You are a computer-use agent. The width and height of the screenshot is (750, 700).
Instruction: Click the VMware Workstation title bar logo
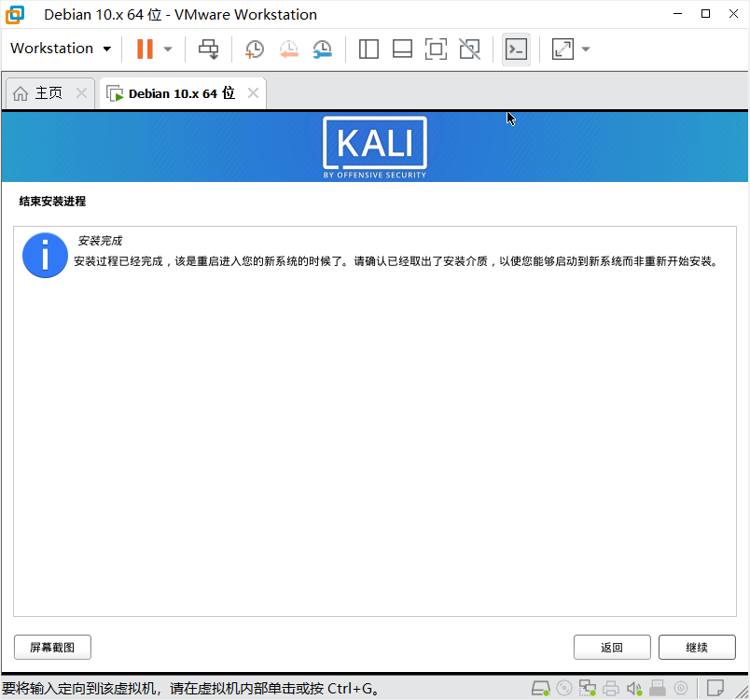click(15, 14)
